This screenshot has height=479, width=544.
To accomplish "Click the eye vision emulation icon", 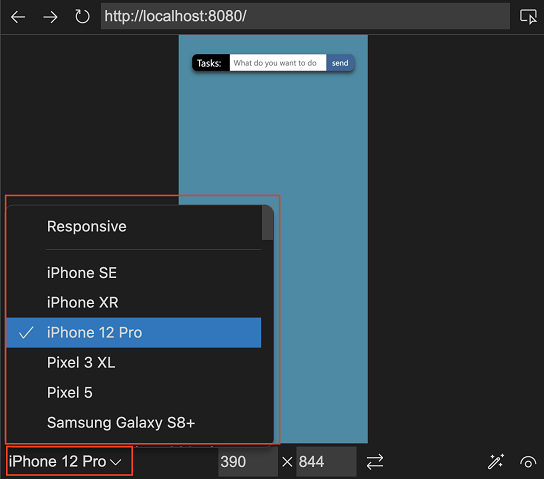I will coord(528,462).
